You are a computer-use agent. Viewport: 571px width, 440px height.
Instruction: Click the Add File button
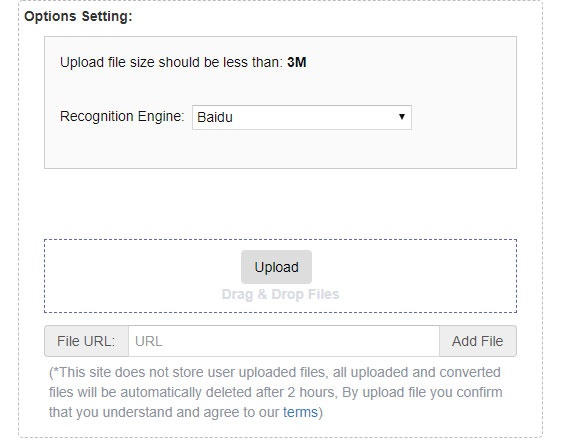pos(477,341)
